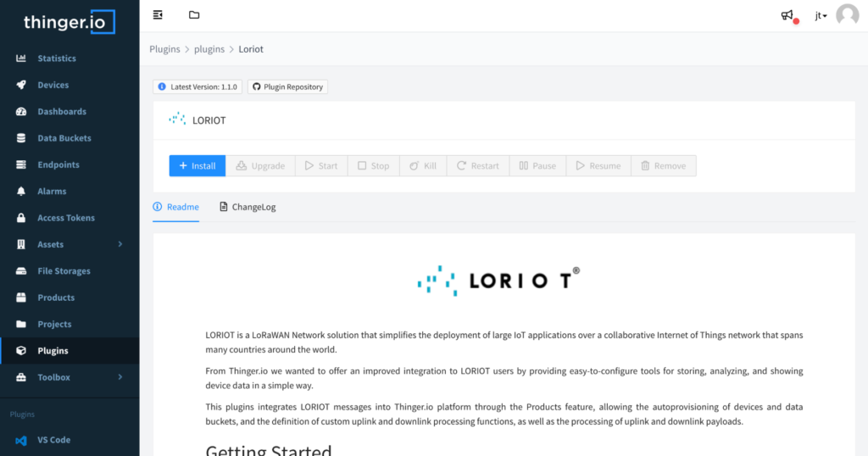This screenshot has width=868, height=456.
Task: Open Devices in the sidebar
Action: click(70, 85)
